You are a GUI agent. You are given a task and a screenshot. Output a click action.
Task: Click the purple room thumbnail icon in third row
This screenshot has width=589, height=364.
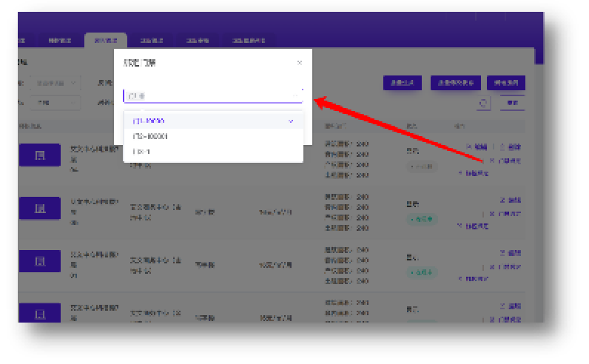coord(40,261)
